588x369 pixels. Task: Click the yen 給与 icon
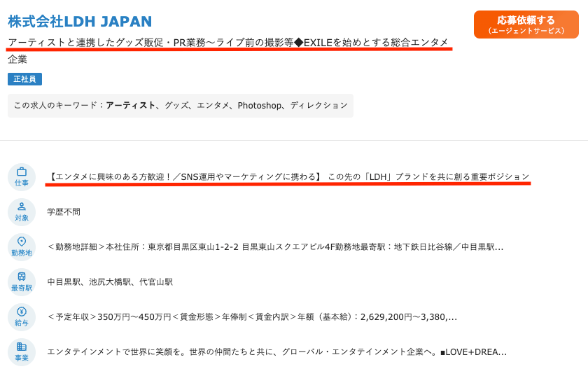click(22, 317)
